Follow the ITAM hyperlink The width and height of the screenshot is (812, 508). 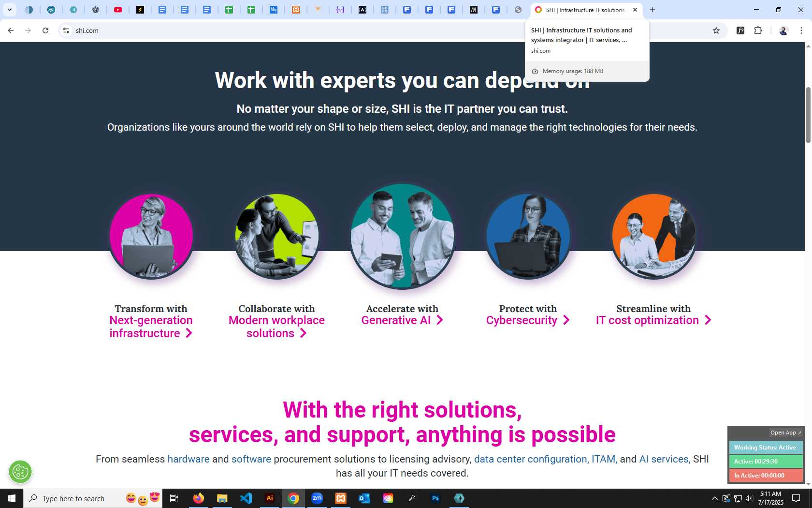point(604,459)
